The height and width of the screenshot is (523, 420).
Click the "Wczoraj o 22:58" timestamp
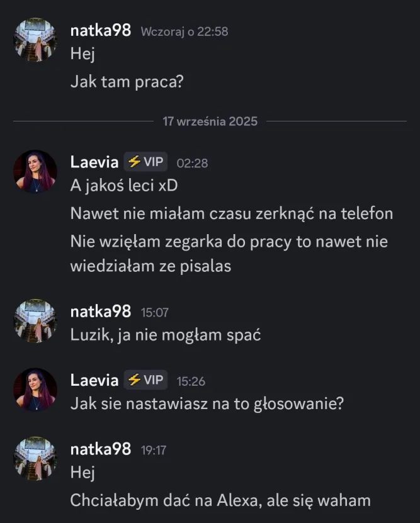tap(184, 31)
